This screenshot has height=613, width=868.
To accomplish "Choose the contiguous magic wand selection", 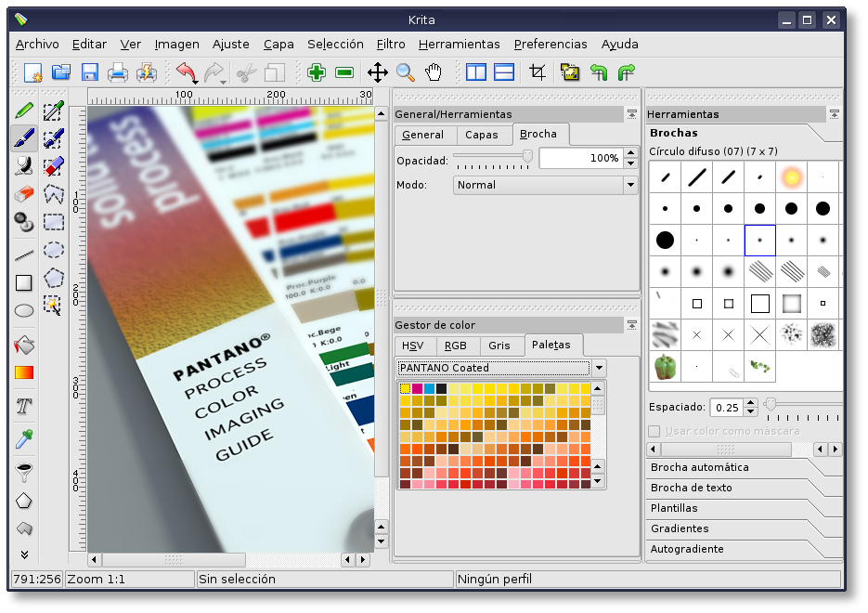I will coord(53,306).
